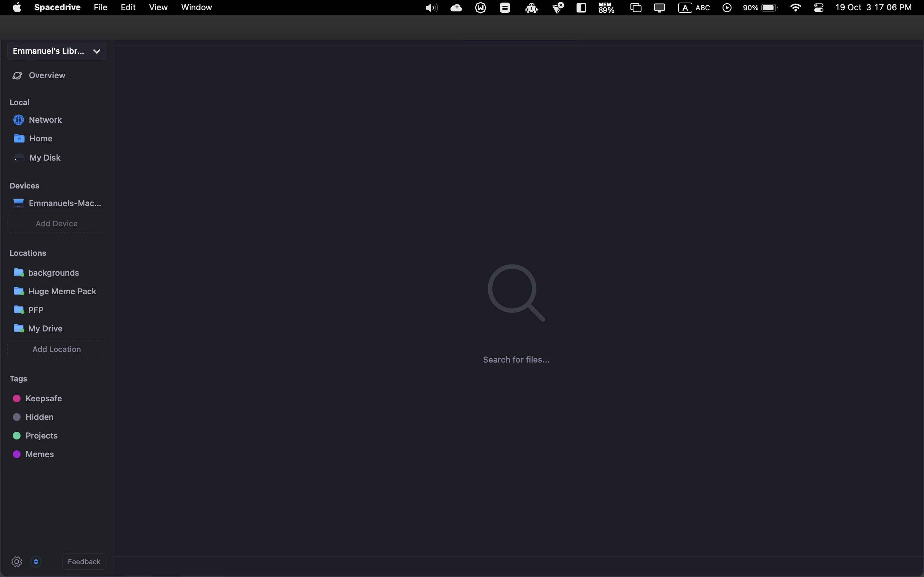Select the Emmanuels-Mac device

[x=56, y=203]
